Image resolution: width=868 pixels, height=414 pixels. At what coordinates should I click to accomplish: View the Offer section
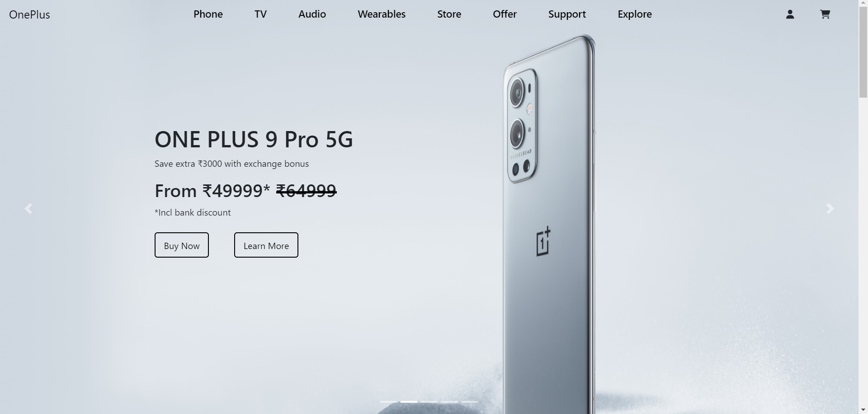tap(505, 14)
